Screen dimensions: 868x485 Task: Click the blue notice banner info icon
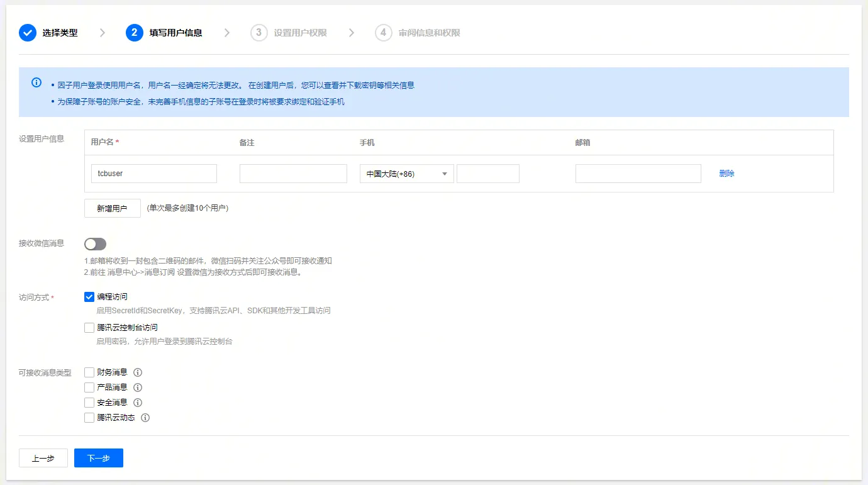(36, 83)
